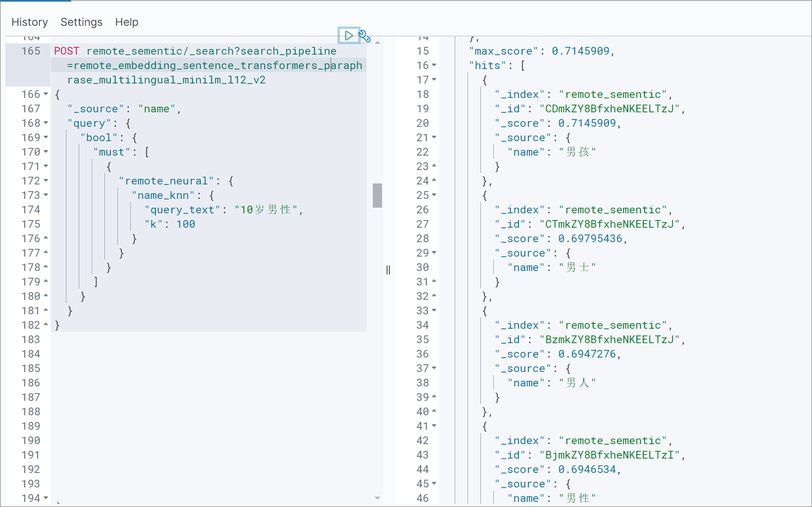Click the closing fold marker at output line 23
The image size is (812, 507).
point(434,166)
